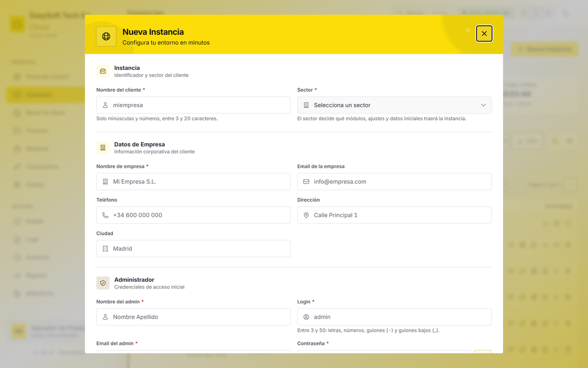Close the Nueva Instancia dialog
Screen dimensions: 588x368
484,34
